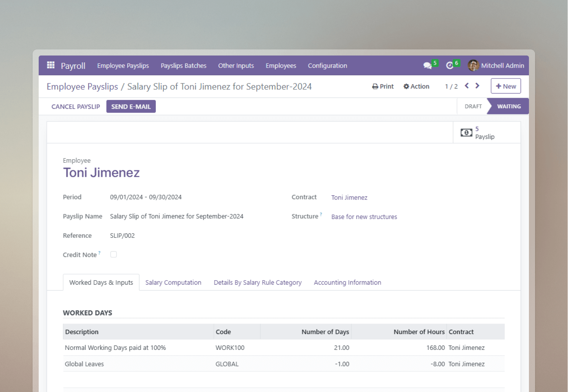Click the Reference SLIP/002 value

122,235
